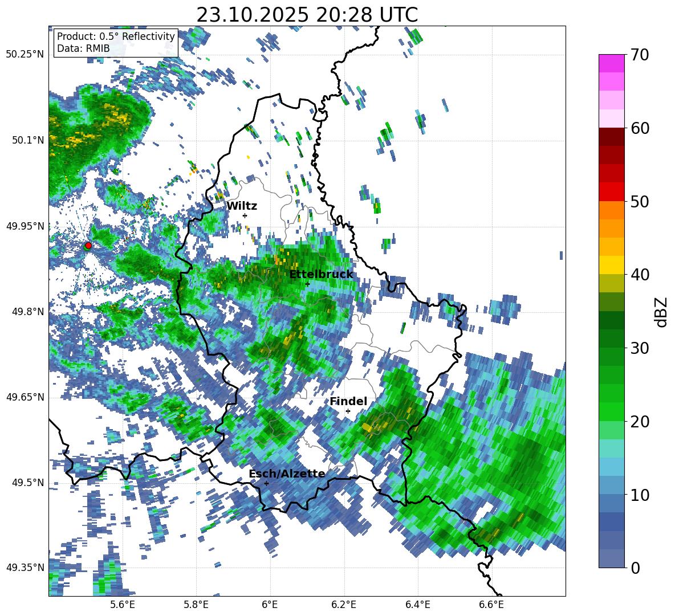Viewport: 675px width, 616px height.
Task: Click the Findel station label
Action: (x=348, y=401)
